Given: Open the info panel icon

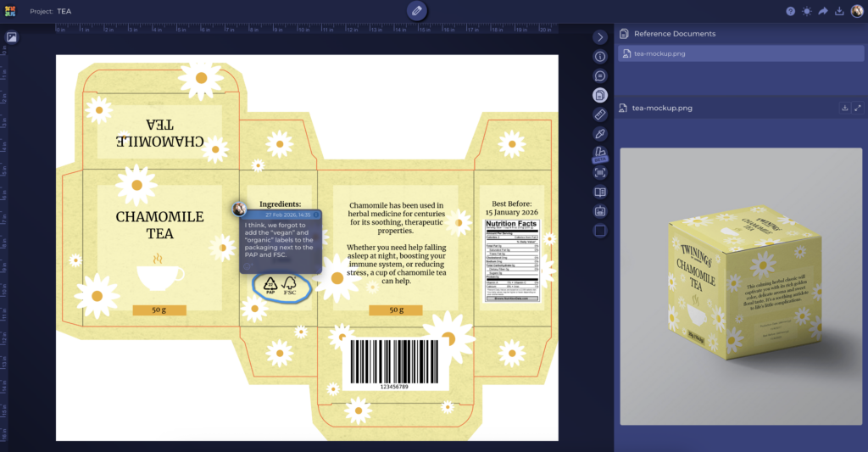Looking at the screenshot, I should (599, 57).
